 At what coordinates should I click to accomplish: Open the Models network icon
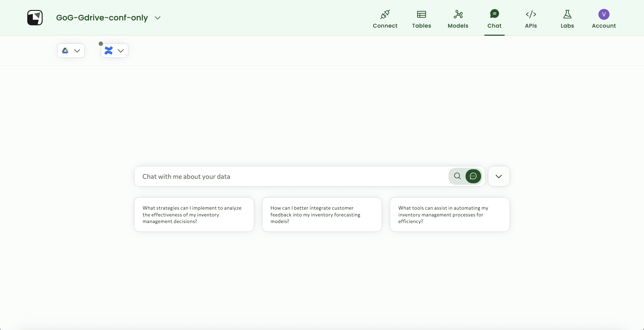[x=458, y=14]
